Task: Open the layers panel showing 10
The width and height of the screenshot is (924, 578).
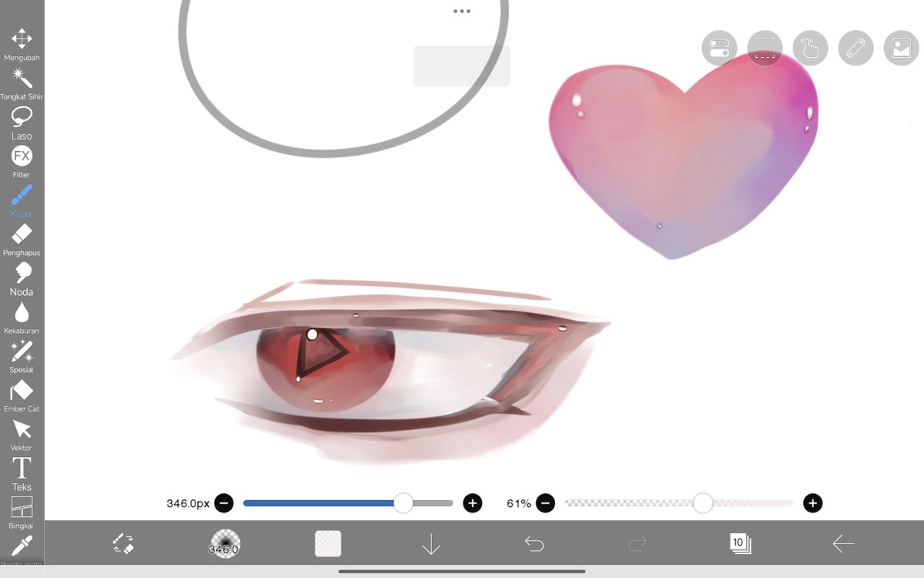Action: [740, 544]
